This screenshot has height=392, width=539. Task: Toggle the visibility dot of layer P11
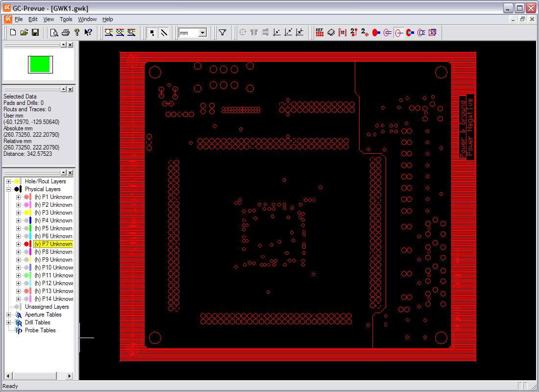pos(26,275)
